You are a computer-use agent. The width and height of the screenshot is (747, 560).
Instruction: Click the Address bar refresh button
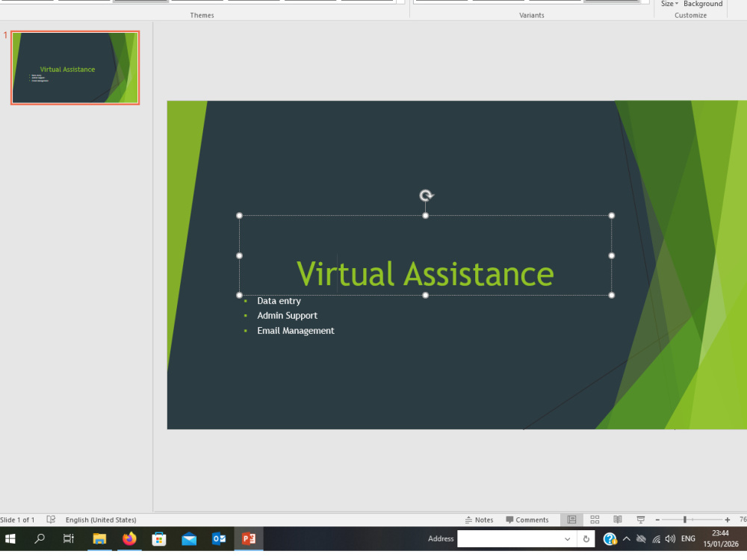(586, 539)
